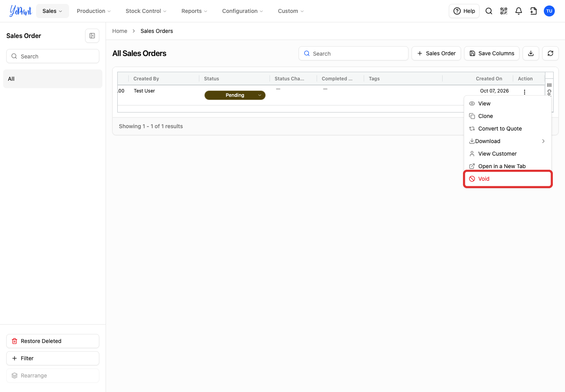565x392 pixels.
Task: Click the layers icon on Rearrange
Action: pyautogui.click(x=15, y=376)
